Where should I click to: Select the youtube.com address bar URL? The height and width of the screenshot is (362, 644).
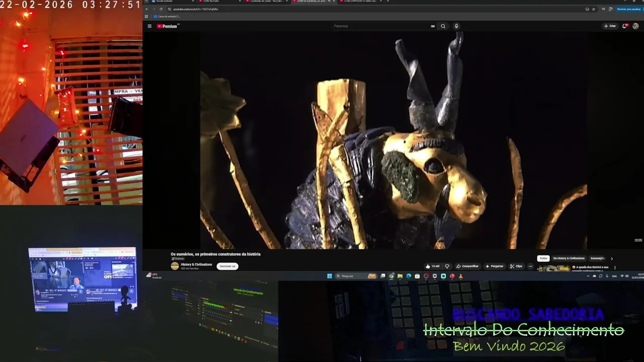[196, 9]
